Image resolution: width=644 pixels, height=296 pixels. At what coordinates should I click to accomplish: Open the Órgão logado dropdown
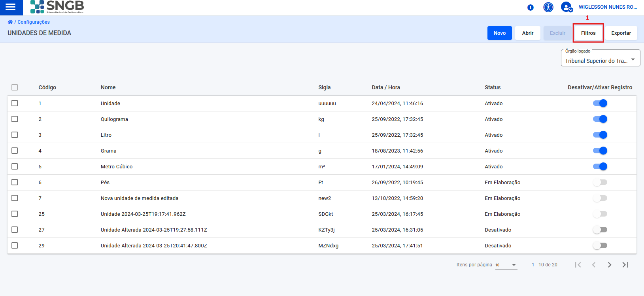click(x=601, y=58)
